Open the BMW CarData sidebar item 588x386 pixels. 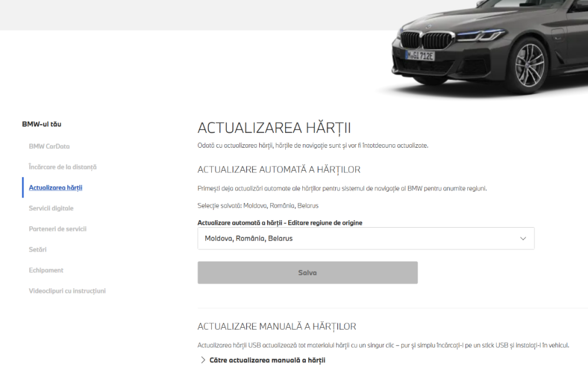pyautogui.click(x=49, y=146)
